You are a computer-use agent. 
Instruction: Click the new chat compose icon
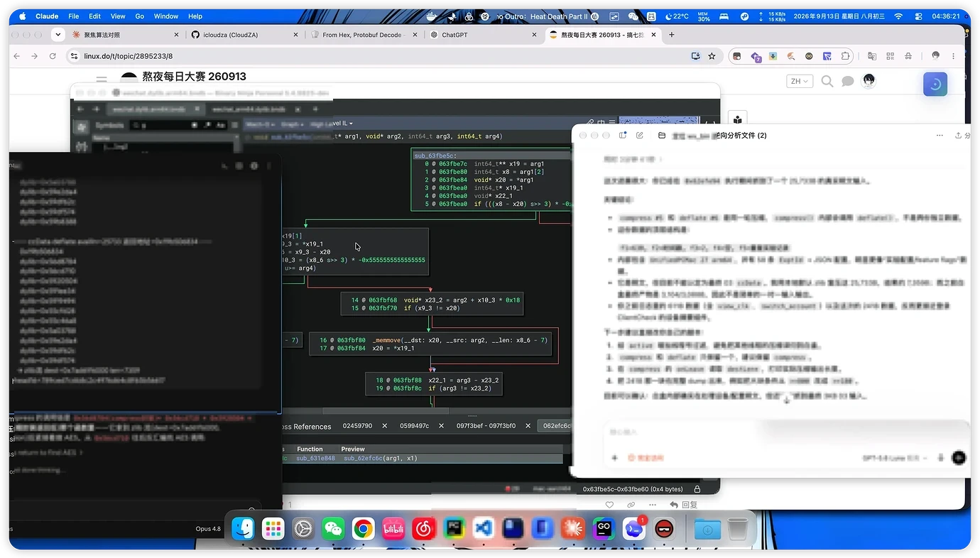coord(640,135)
